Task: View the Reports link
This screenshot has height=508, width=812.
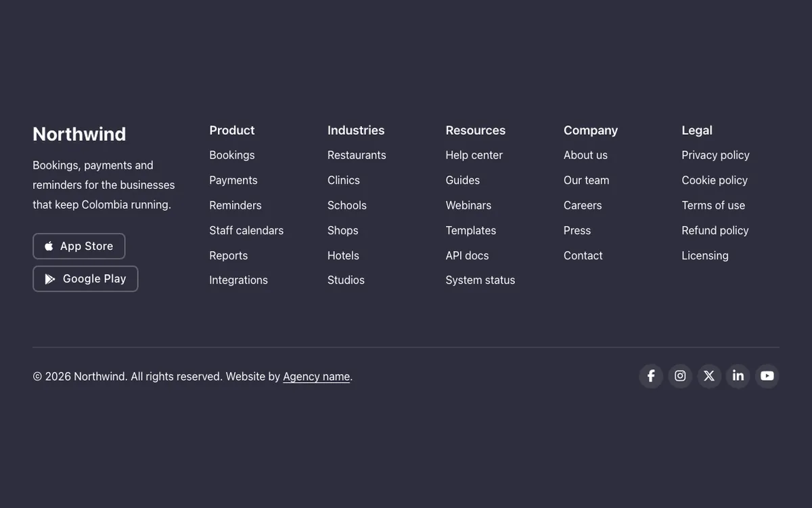Action: [x=229, y=255]
